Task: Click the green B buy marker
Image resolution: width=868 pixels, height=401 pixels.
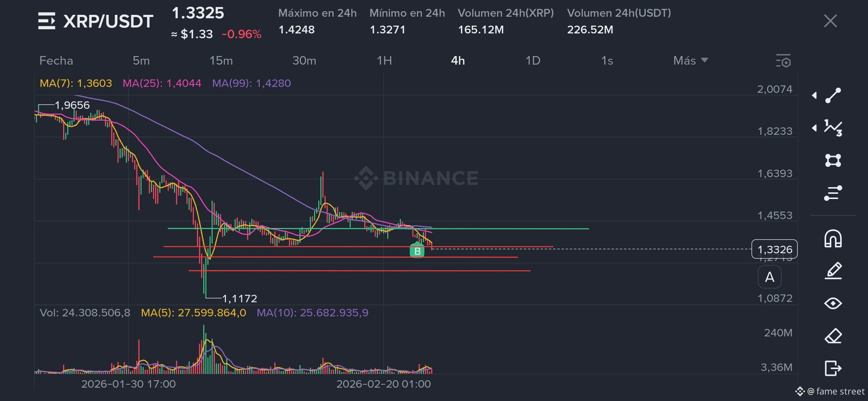Action: [417, 251]
